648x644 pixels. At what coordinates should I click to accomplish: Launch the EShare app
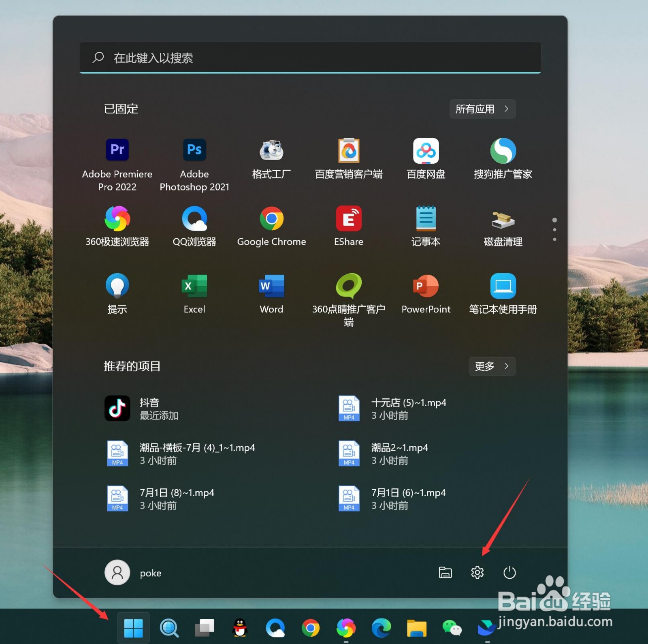coord(349,227)
